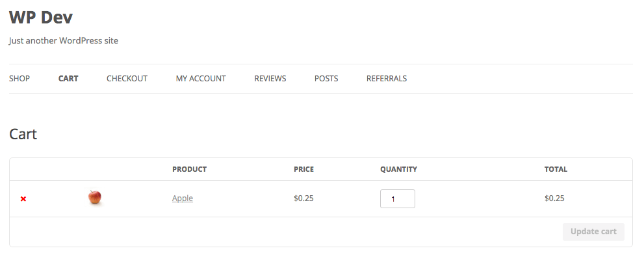This screenshot has width=644, height=257.
Task: Focus the Apple quantity input field
Action: point(398,198)
